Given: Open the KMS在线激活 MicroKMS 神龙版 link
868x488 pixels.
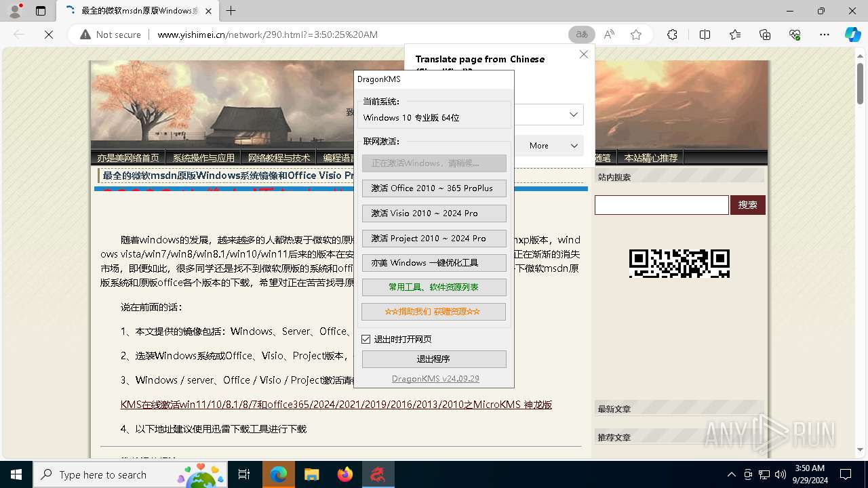Looking at the screenshot, I should [336, 405].
